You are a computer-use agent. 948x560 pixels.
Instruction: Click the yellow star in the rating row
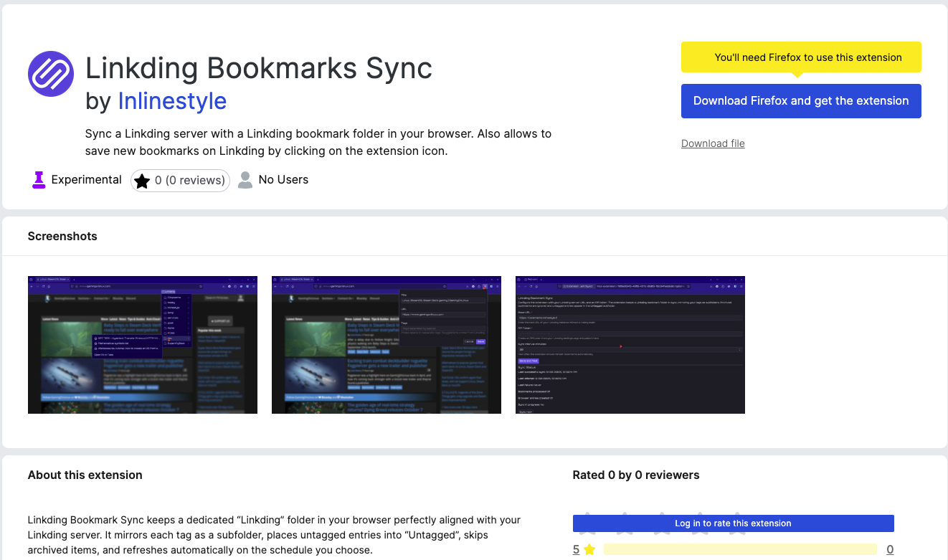(589, 550)
